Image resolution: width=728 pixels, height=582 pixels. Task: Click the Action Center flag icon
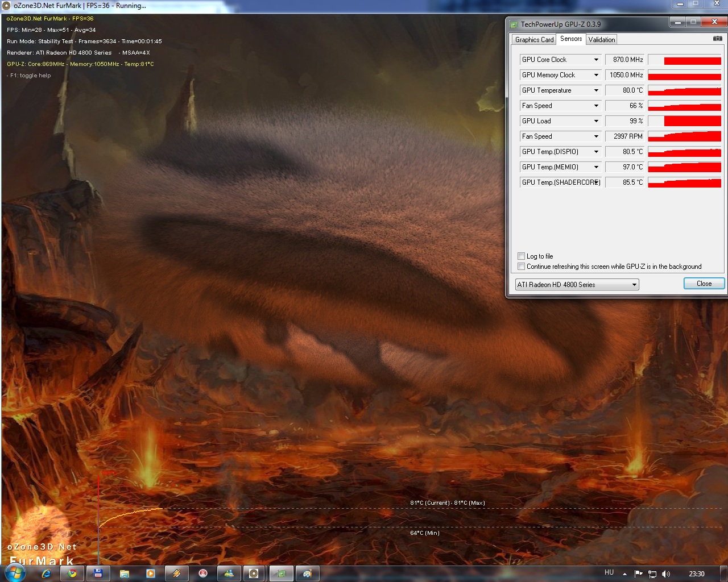638,574
